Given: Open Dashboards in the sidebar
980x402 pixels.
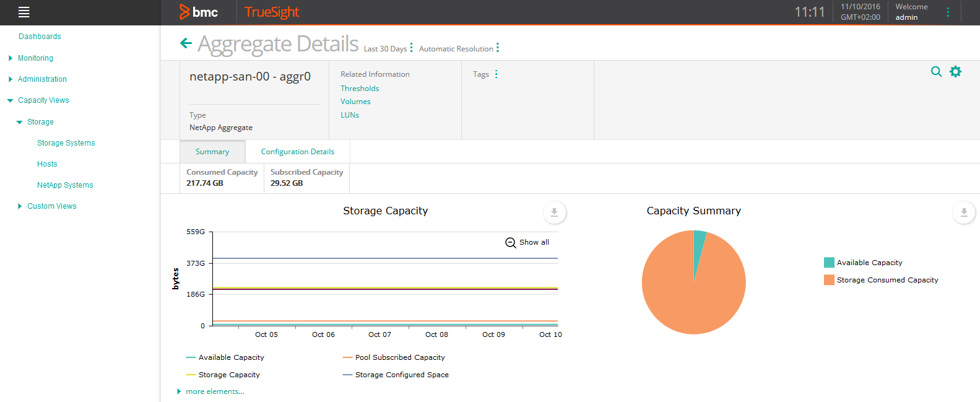Looking at the screenshot, I should tap(40, 37).
